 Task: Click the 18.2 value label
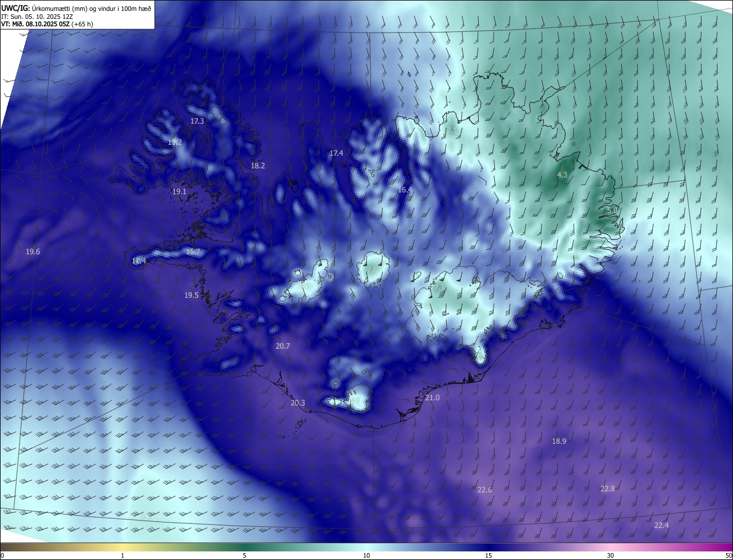(258, 165)
